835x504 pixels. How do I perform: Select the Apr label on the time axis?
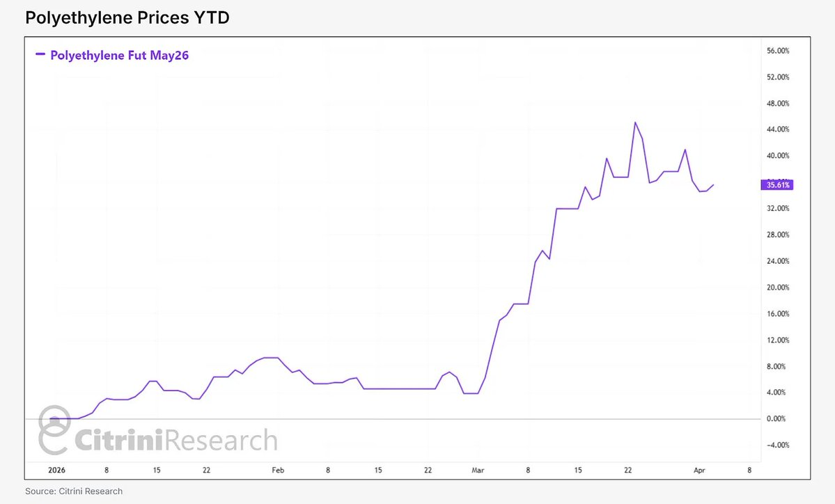(x=700, y=470)
